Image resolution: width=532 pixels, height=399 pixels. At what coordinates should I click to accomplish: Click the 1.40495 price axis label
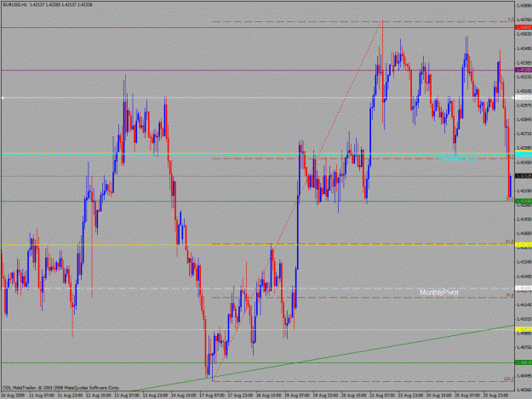pos(524,376)
